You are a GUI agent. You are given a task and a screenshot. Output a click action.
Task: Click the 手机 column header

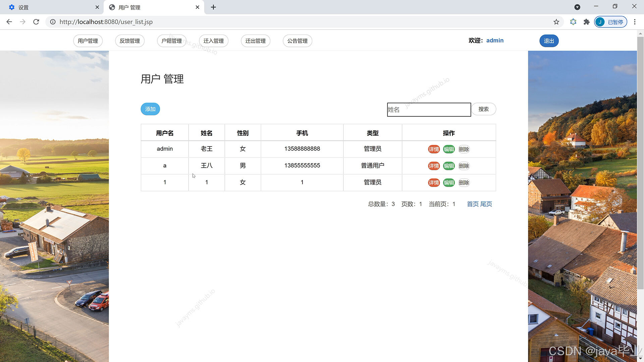pyautogui.click(x=302, y=133)
